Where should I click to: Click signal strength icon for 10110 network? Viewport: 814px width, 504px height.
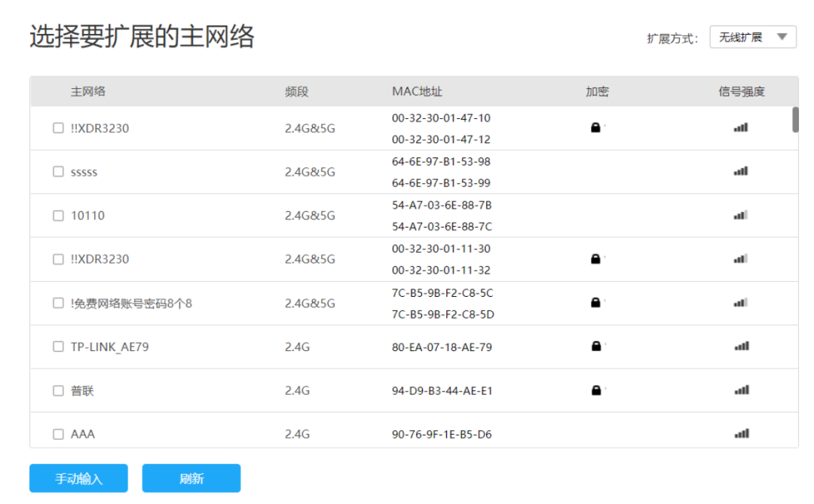pos(741,215)
